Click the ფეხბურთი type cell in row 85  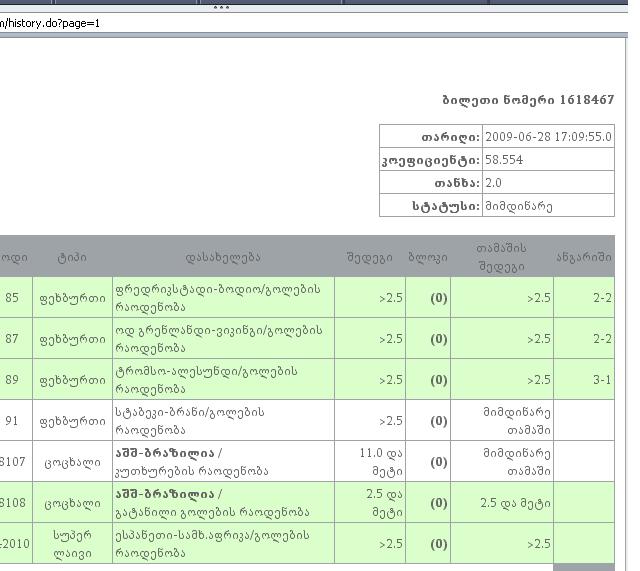tap(72, 298)
